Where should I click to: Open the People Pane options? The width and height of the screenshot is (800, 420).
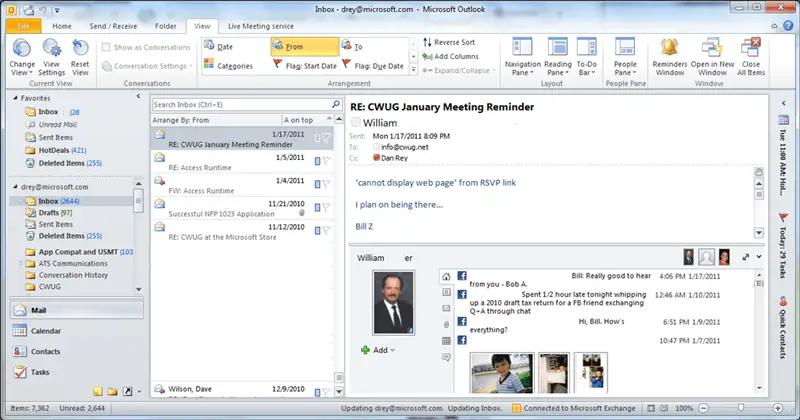[625, 57]
